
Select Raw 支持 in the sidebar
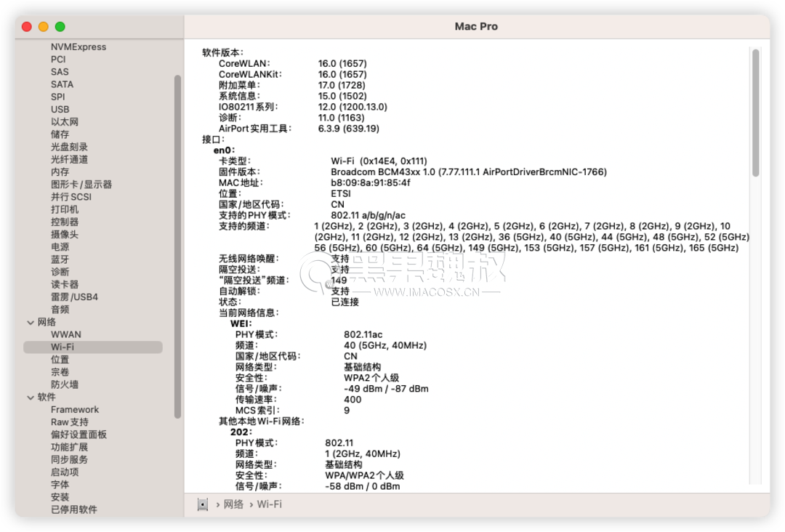click(x=70, y=422)
